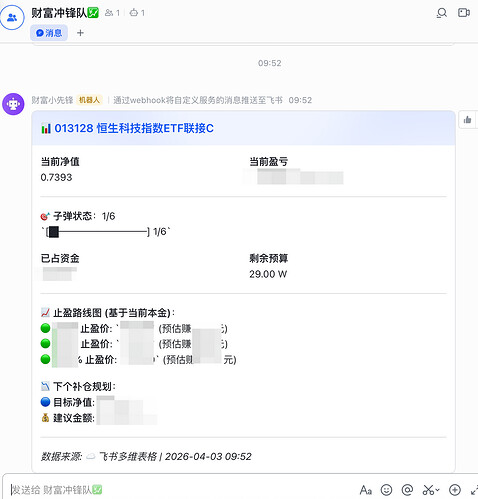This screenshot has height=499, width=478.
Task: Click the group avatar icon
Action: [12, 17]
